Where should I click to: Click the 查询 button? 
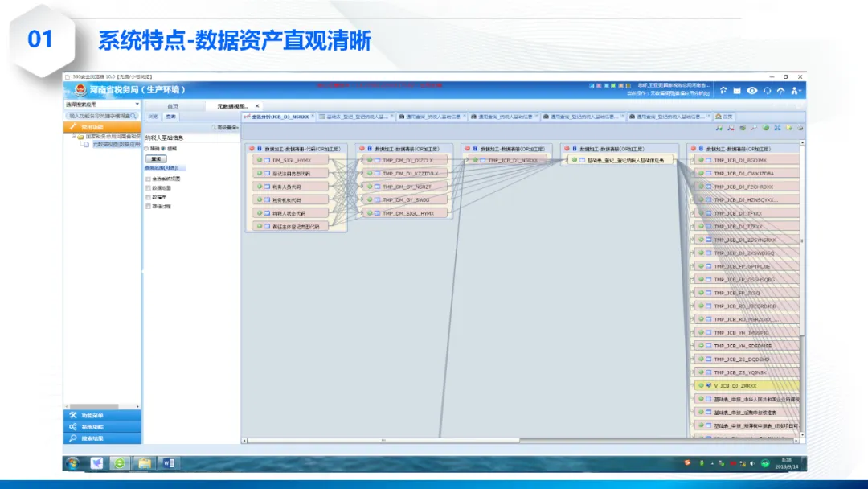(x=156, y=159)
